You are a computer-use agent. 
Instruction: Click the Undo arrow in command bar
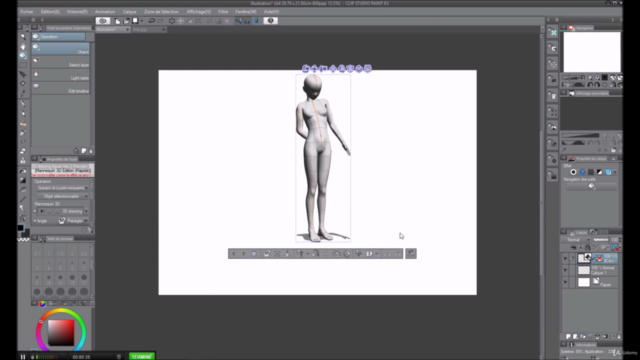(x=151, y=21)
